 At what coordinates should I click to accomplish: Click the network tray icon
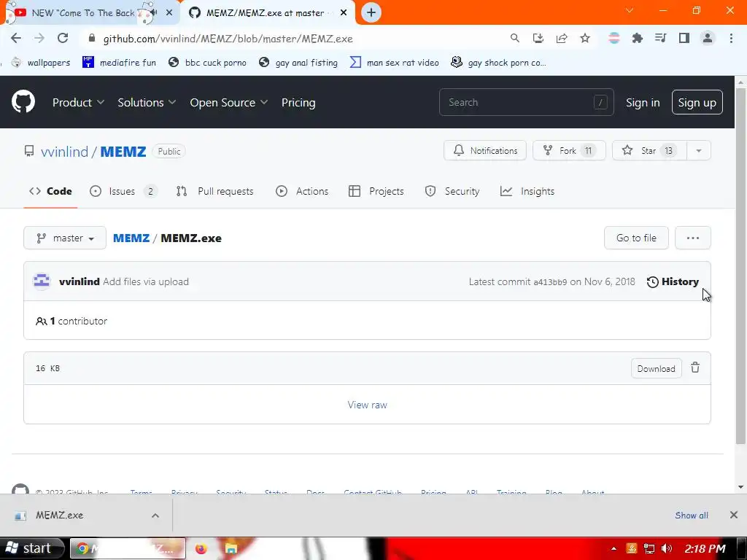pos(649,548)
